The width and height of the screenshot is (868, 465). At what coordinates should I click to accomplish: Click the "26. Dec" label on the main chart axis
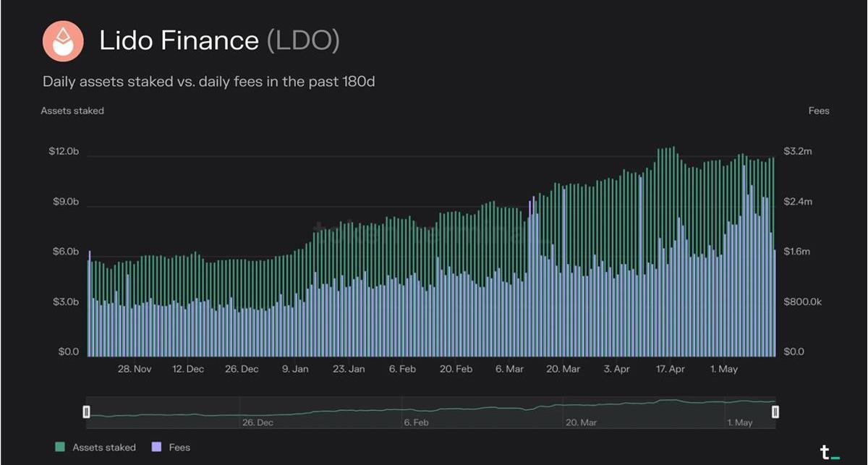click(x=242, y=369)
